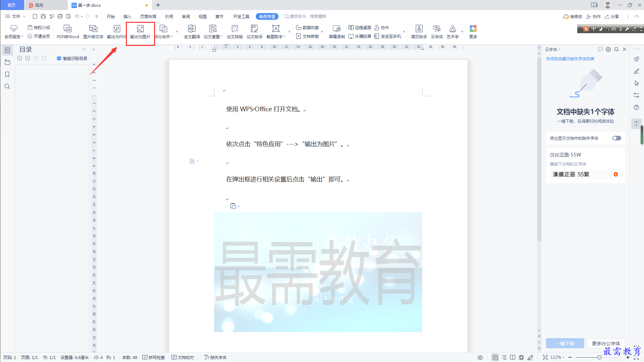Click the 更多办公字体 button
The height and width of the screenshot is (362, 644).
(606, 344)
